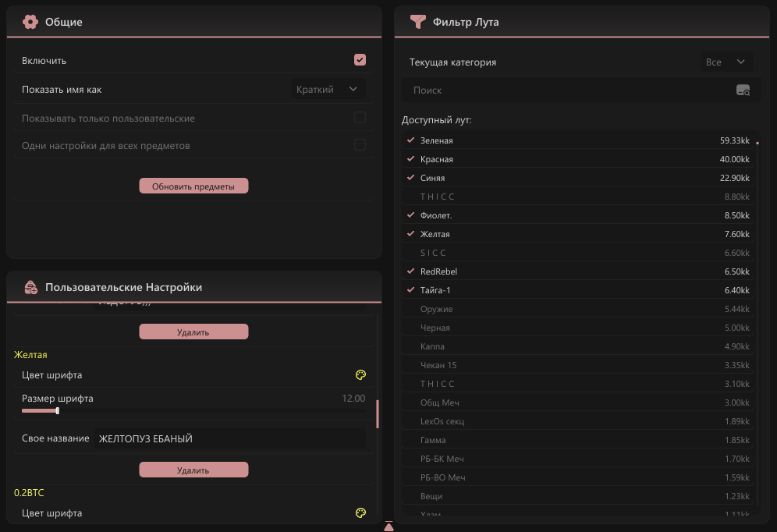Select the Оружие loot item
777x532 pixels.
[x=578, y=309]
